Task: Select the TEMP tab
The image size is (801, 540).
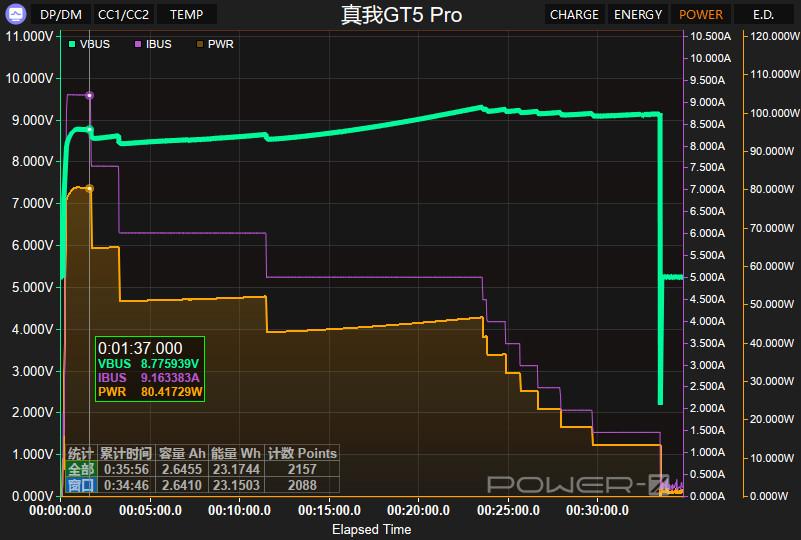Action: pos(186,14)
